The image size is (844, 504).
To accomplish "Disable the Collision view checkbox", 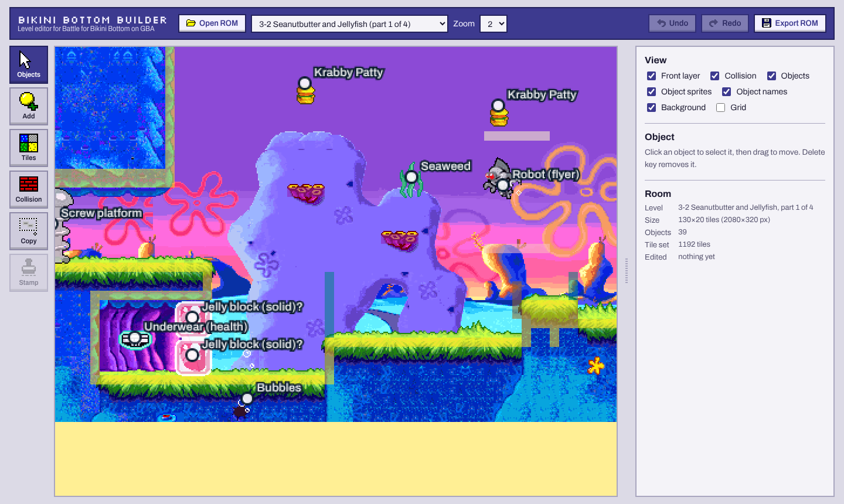I will (x=714, y=76).
